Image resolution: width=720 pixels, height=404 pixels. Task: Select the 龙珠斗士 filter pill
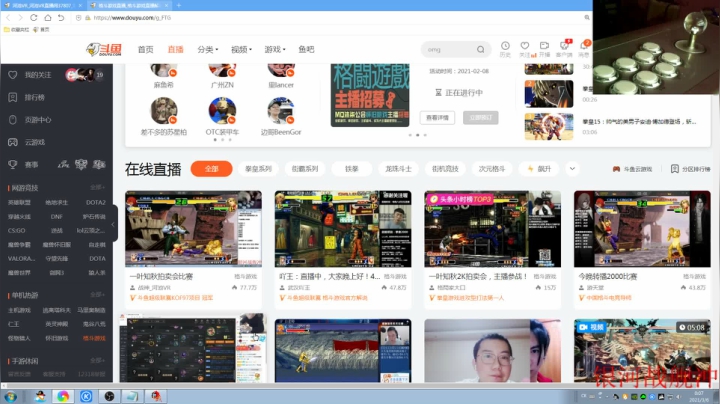pyautogui.click(x=398, y=169)
